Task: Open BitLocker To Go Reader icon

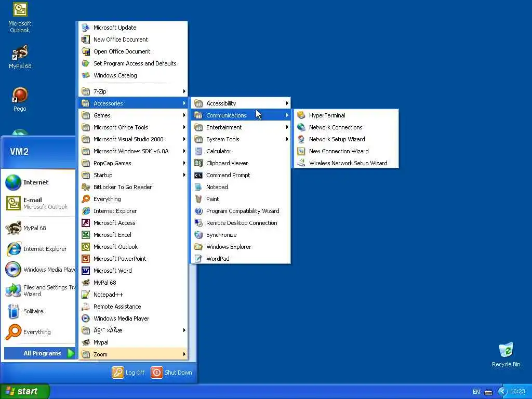Action: [86, 187]
